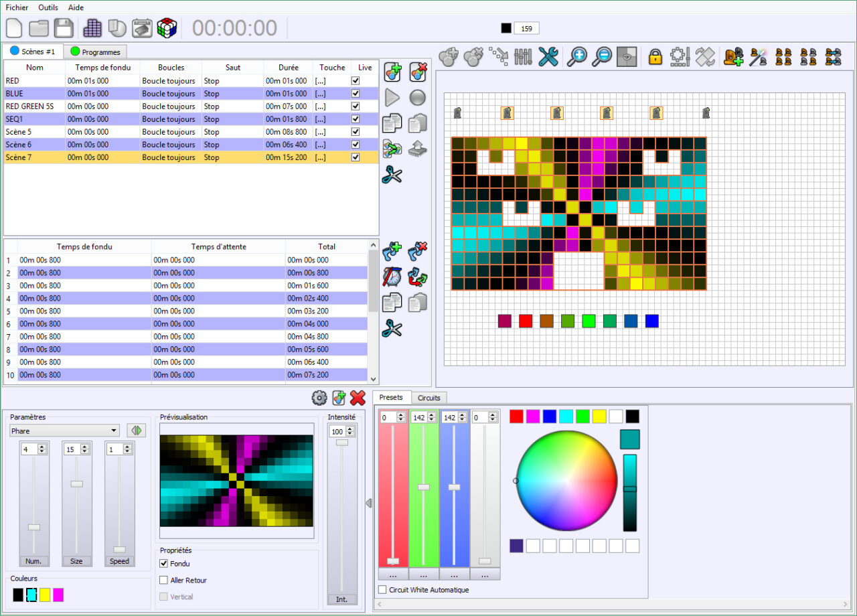857x616 pixels.
Task: Open the Outils menu
Action: click(x=48, y=7)
